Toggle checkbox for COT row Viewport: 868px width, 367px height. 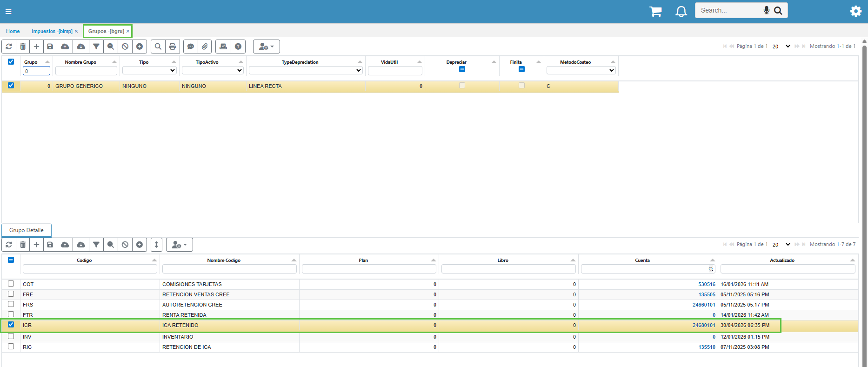(11, 284)
